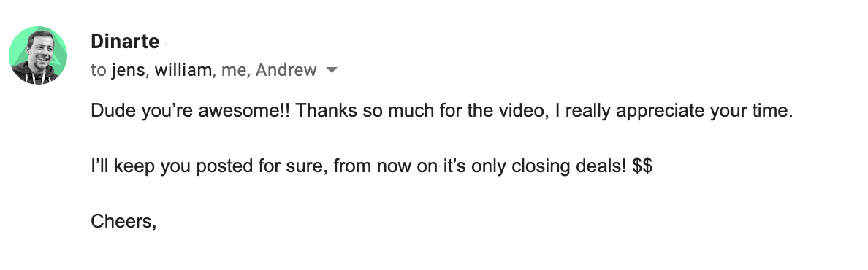Click the "$$" symbols ending the message
The image size is (868, 270).
click(x=642, y=166)
